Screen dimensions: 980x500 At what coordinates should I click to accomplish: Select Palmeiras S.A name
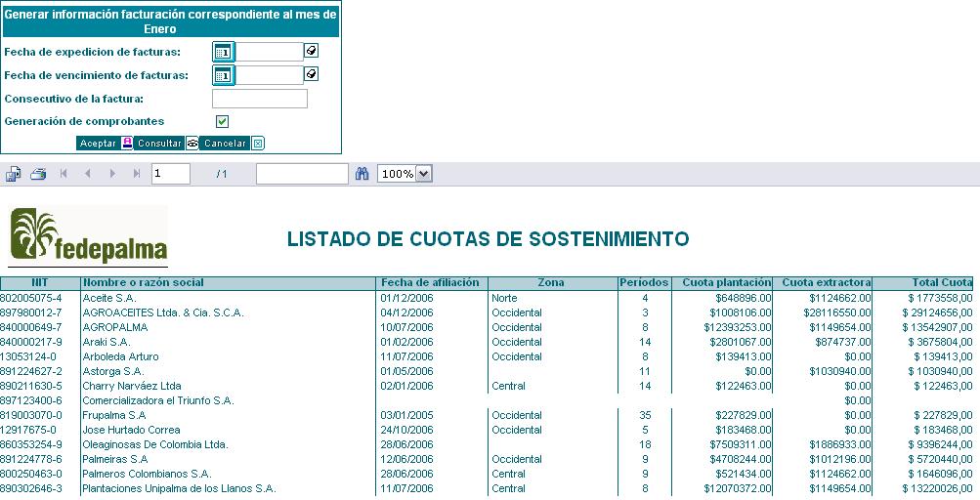pyautogui.click(x=115, y=459)
